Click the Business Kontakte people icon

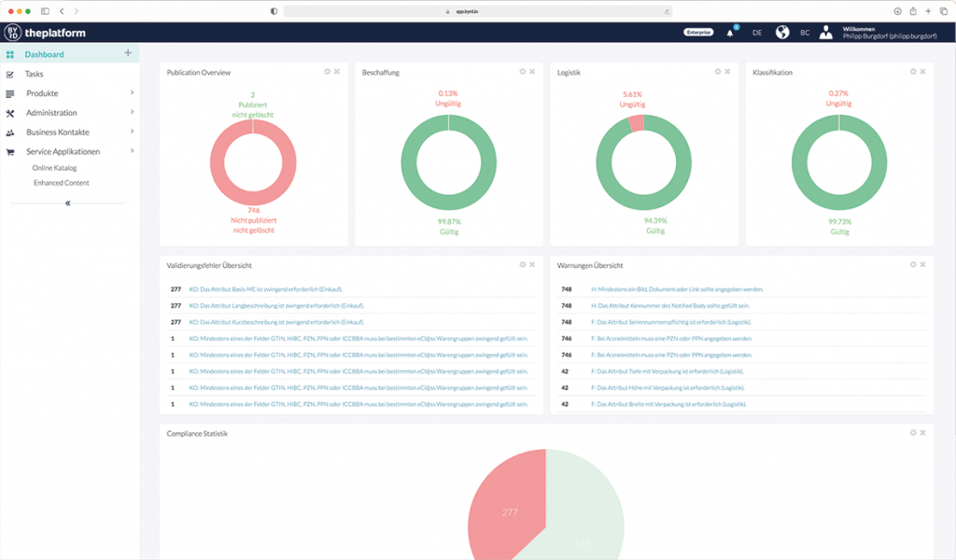click(11, 132)
